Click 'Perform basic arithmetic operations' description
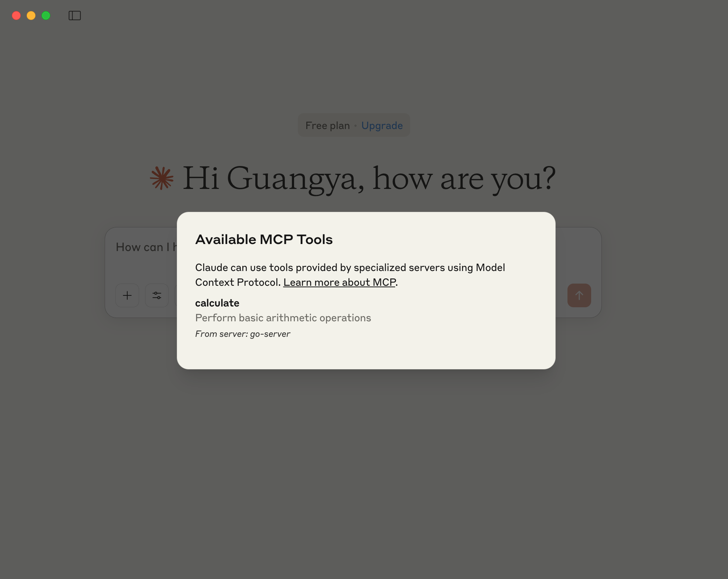Screen dimensions: 728x579 (x=283, y=318)
